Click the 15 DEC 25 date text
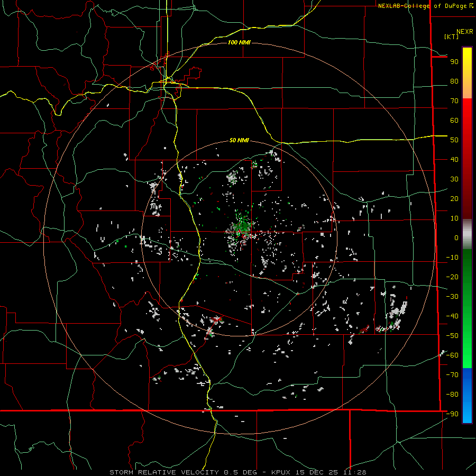 pos(317,472)
